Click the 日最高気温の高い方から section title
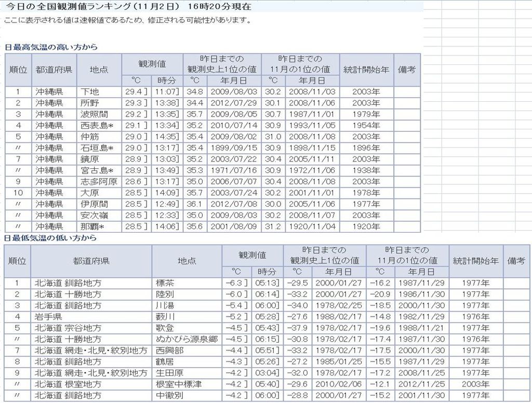This screenshot has width=532, height=403. tap(51, 47)
